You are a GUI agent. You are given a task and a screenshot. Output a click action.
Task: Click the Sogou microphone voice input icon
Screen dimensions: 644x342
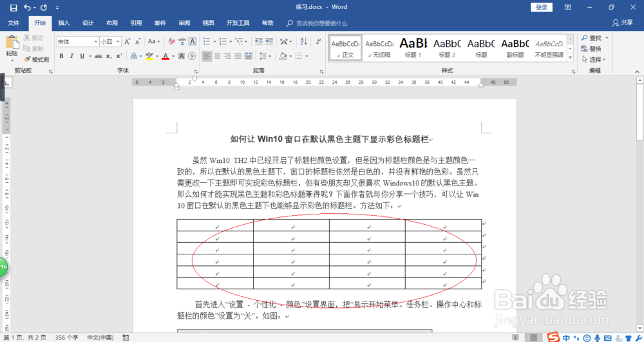point(596,338)
